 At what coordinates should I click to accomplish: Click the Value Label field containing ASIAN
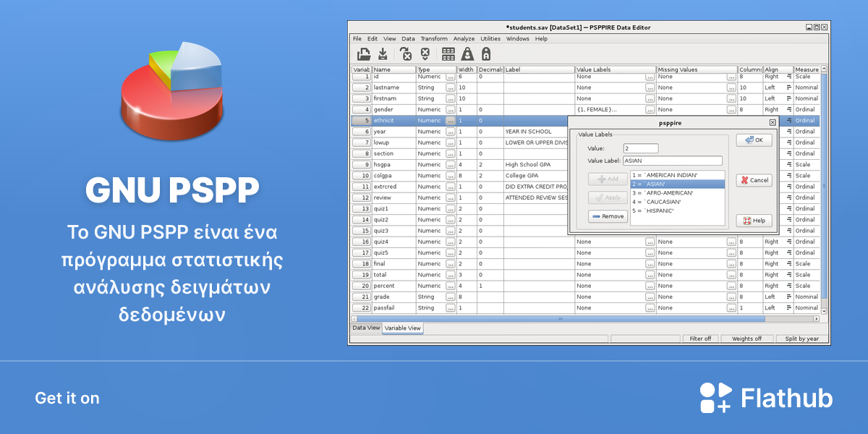click(672, 161)
